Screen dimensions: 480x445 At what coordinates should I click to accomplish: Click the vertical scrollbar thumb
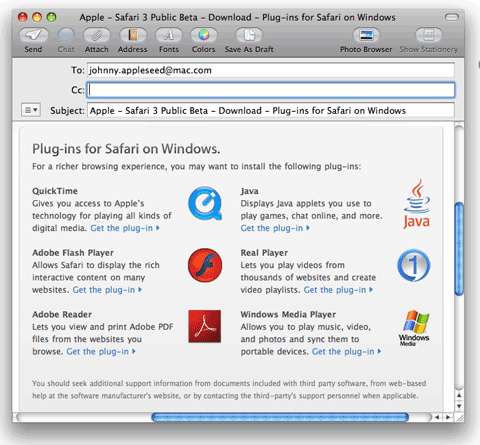459,249
